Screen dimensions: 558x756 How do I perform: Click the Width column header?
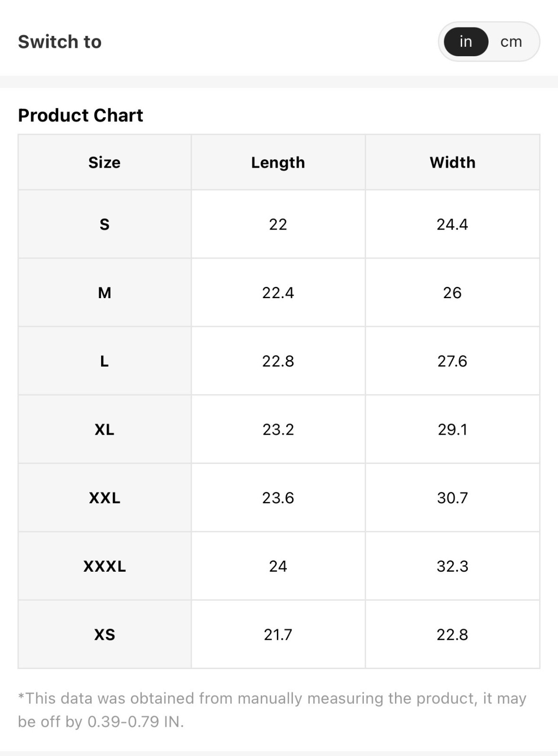tap(453, 163)
